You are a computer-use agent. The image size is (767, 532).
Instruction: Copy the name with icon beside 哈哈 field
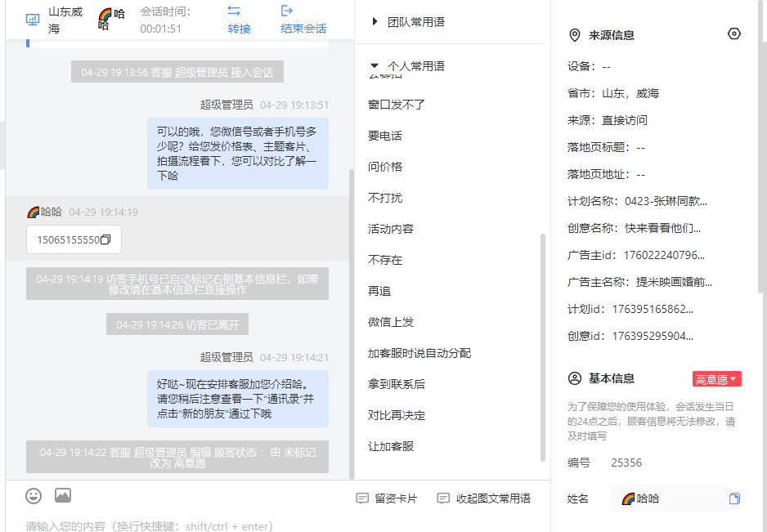(x=734, y=498)
